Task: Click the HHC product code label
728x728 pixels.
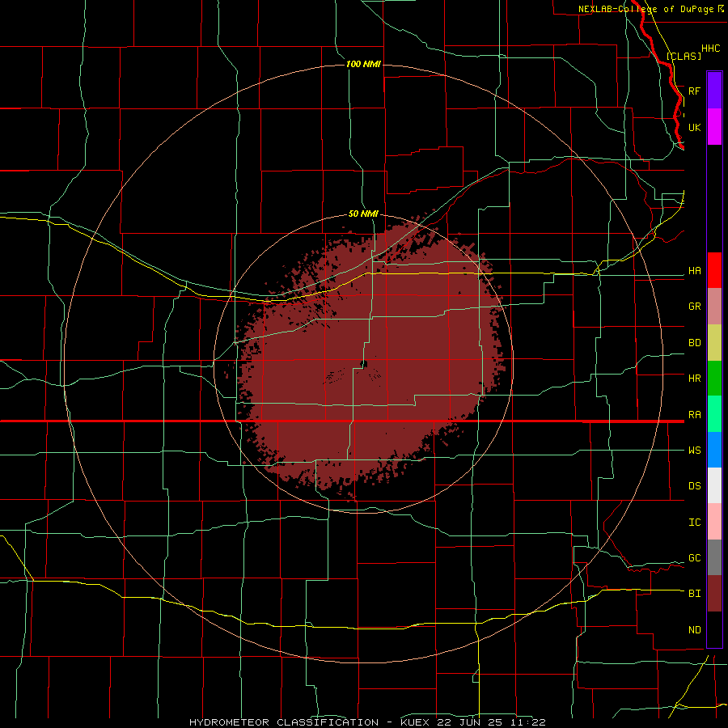Action: tap(711, 49)
